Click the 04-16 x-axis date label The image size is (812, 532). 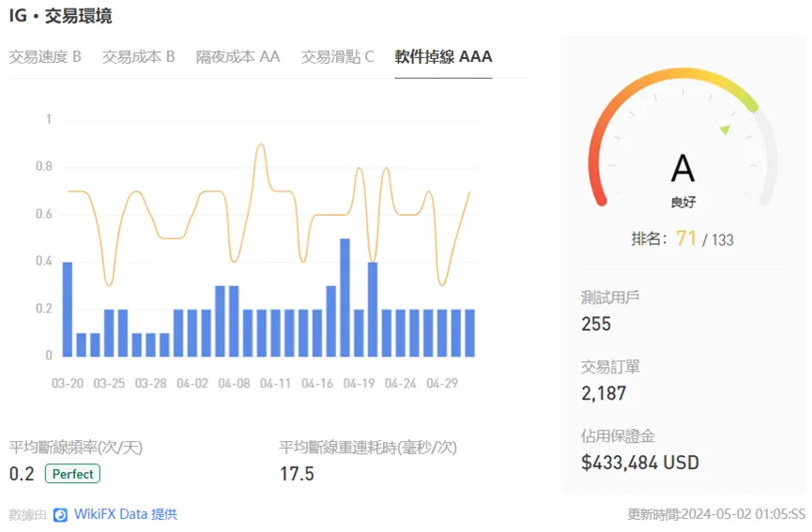317,384
